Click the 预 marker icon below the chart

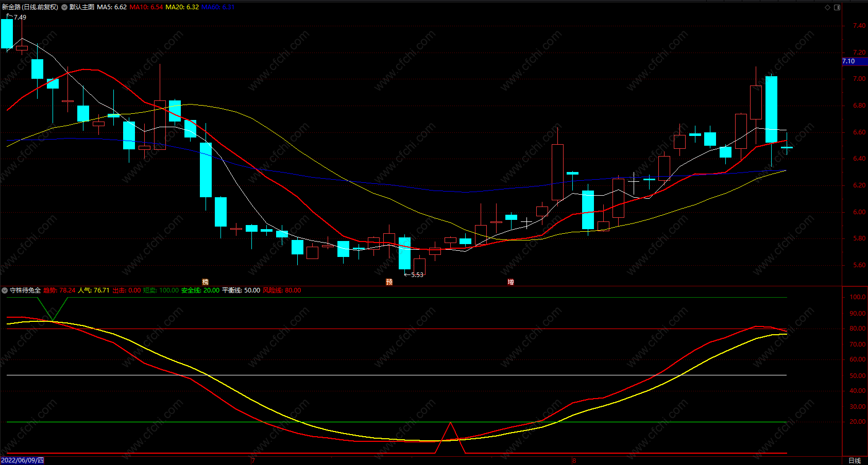click(x=389, y=282)
